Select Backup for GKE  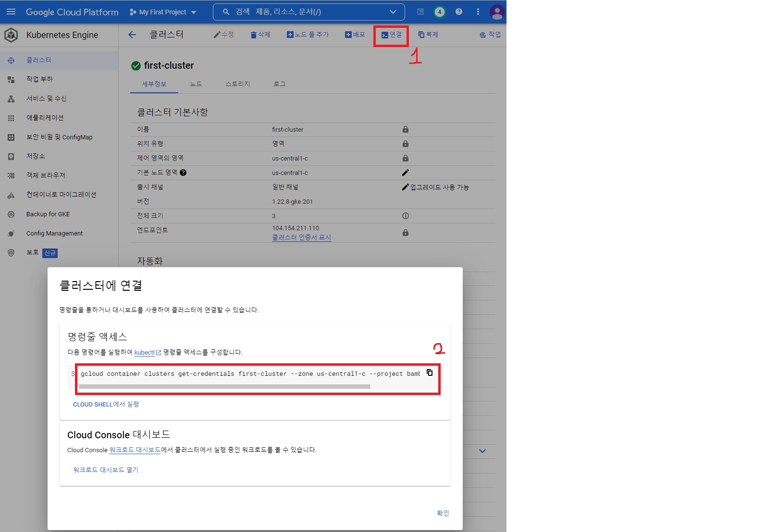point(59,214)
